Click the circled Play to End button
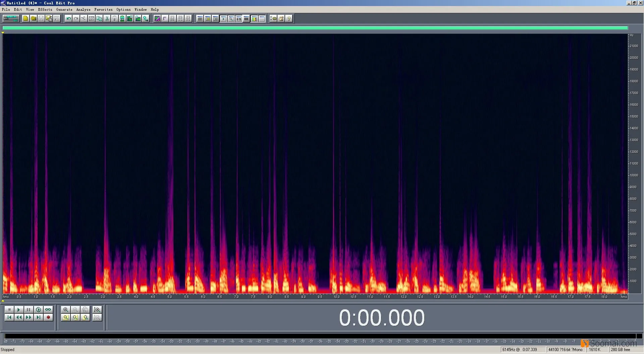The width and height of the screenshot is (644, 354). 39,309
